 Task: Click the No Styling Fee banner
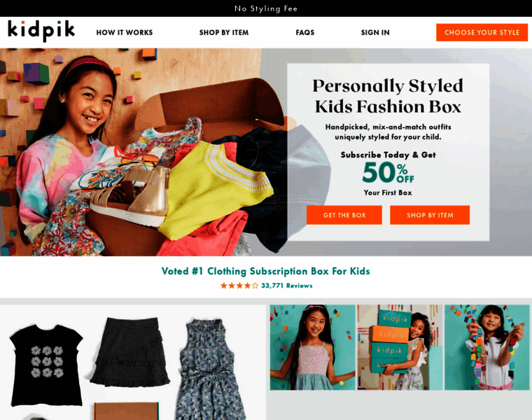point(266,8)
